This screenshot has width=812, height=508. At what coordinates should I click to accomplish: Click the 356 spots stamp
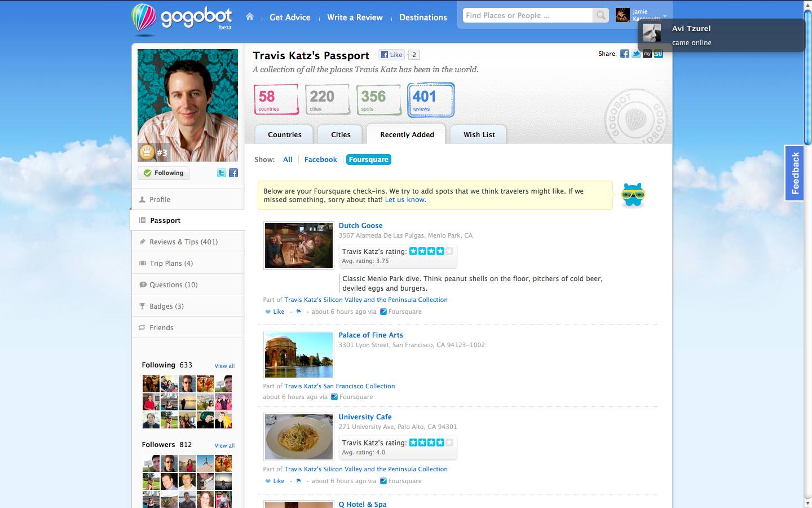378,99
